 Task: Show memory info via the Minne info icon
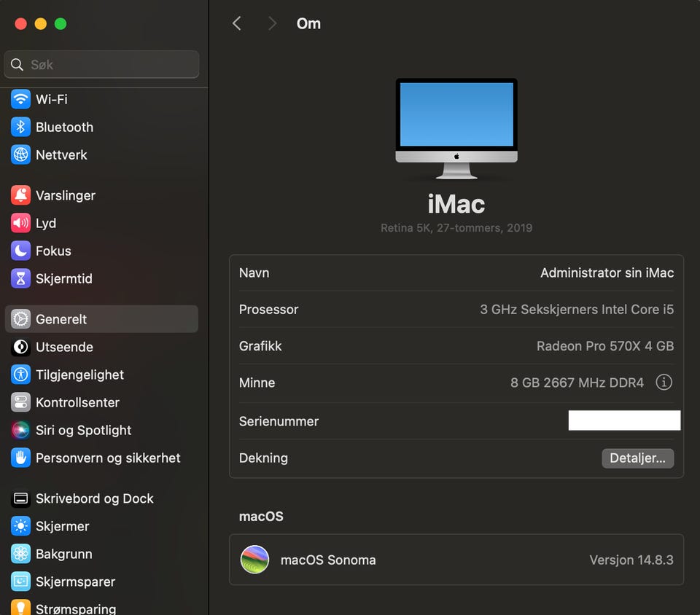(x=664, y=383)
